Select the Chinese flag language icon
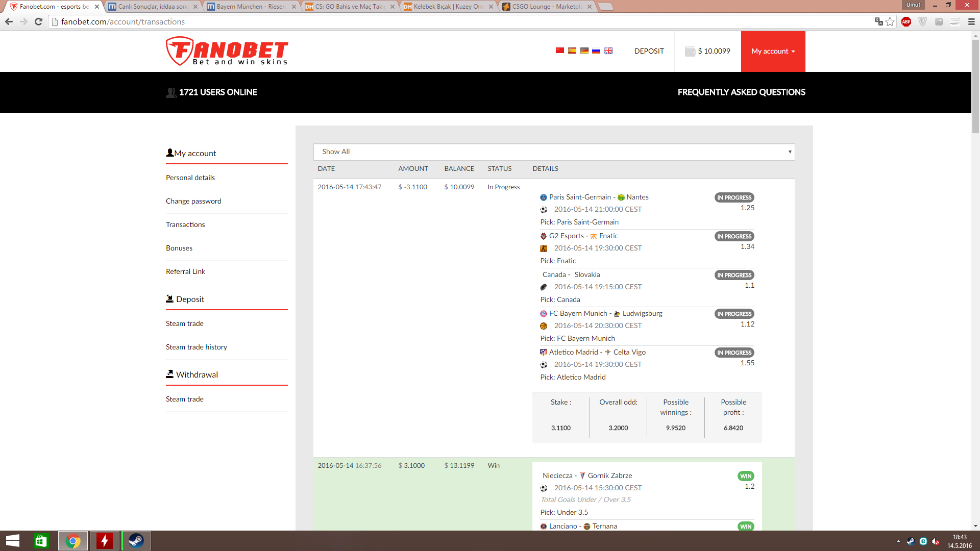The width and height of the screenshot is (980, 551). pyautogui.click(x=560, y=51)
